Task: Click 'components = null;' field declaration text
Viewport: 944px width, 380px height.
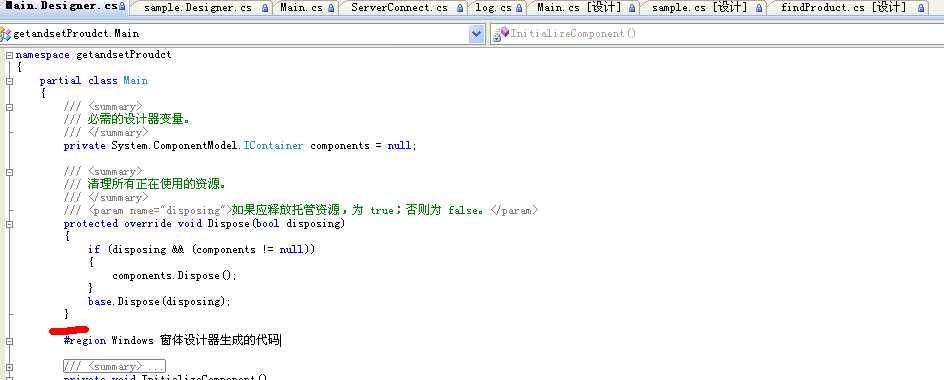Action: (363, 146)
